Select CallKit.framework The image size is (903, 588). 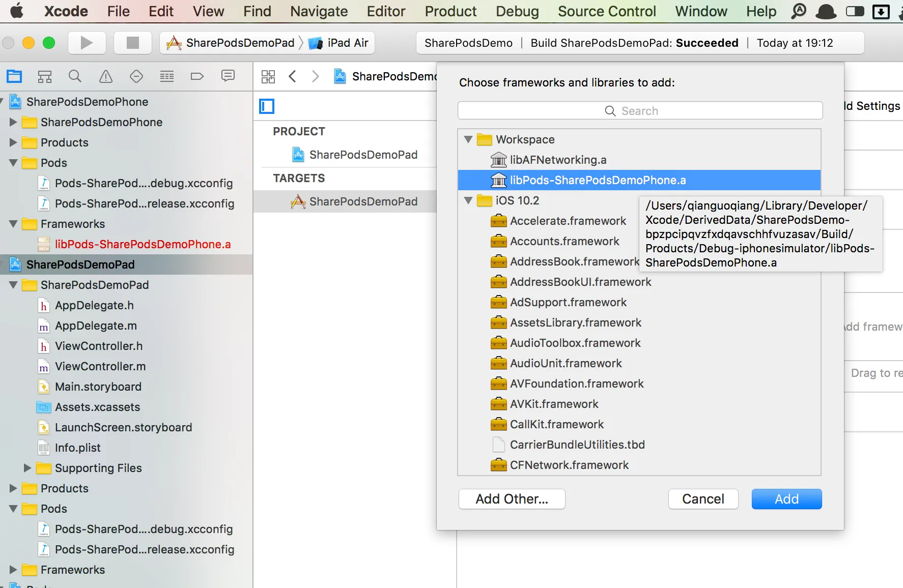pos(639,424)
